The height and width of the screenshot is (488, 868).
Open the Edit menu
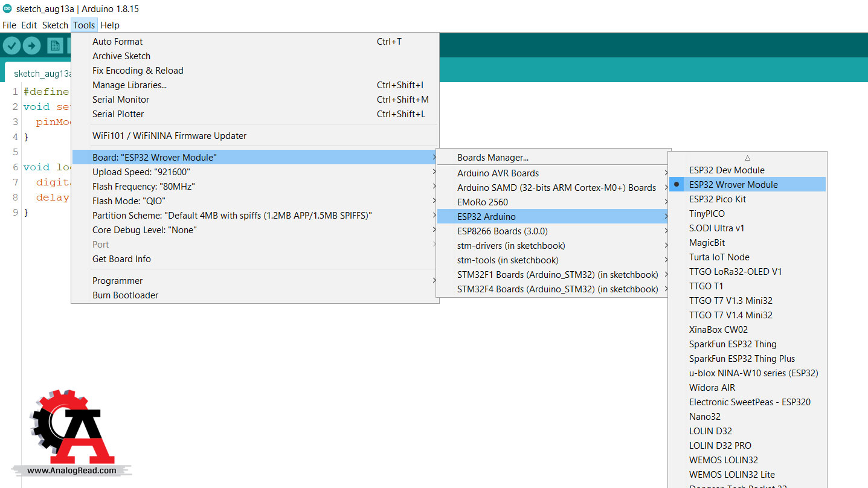coord(29,25)
